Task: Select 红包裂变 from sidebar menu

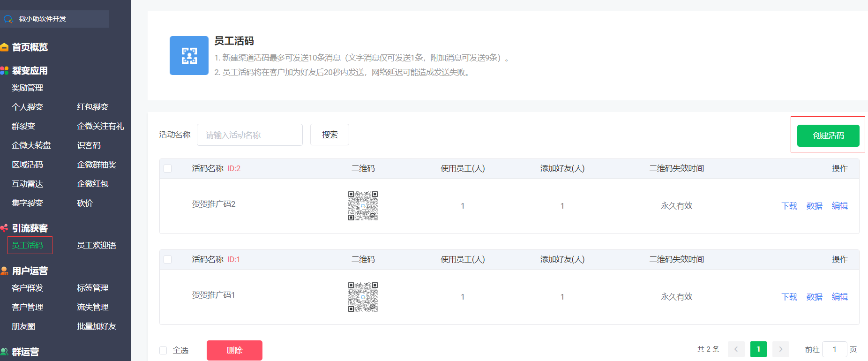Action: [93, 107]
